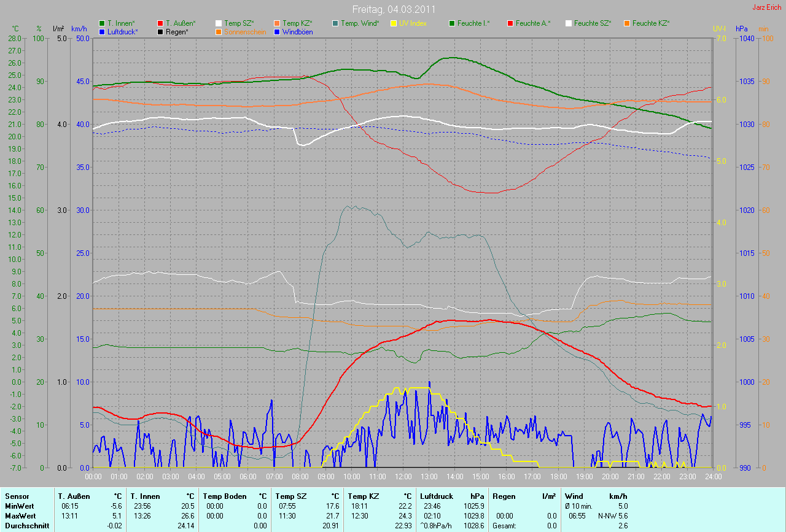The height and width of the screenshot is (532, 786).
Task: Click the minimum outside temperature value "-5.6"
Action: click(x=117, y=506)
